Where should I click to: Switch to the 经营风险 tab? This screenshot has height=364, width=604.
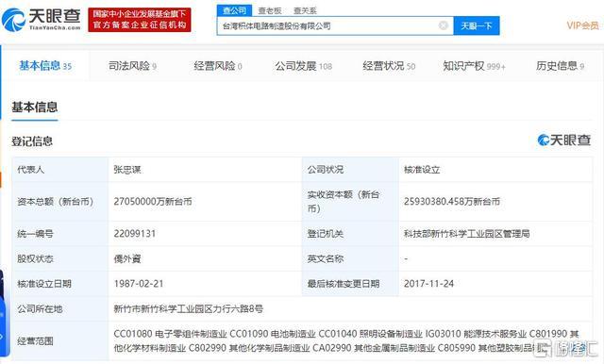(x=218, y=66)
